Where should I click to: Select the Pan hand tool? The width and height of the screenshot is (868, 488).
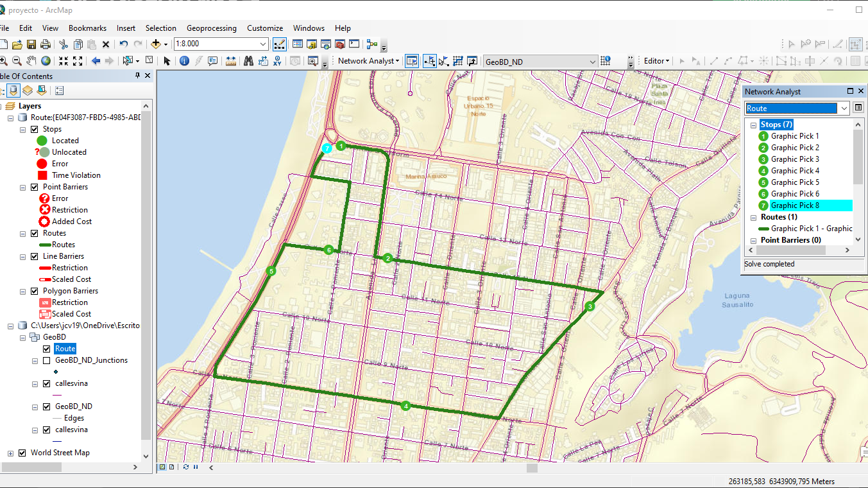pos(31,61)
